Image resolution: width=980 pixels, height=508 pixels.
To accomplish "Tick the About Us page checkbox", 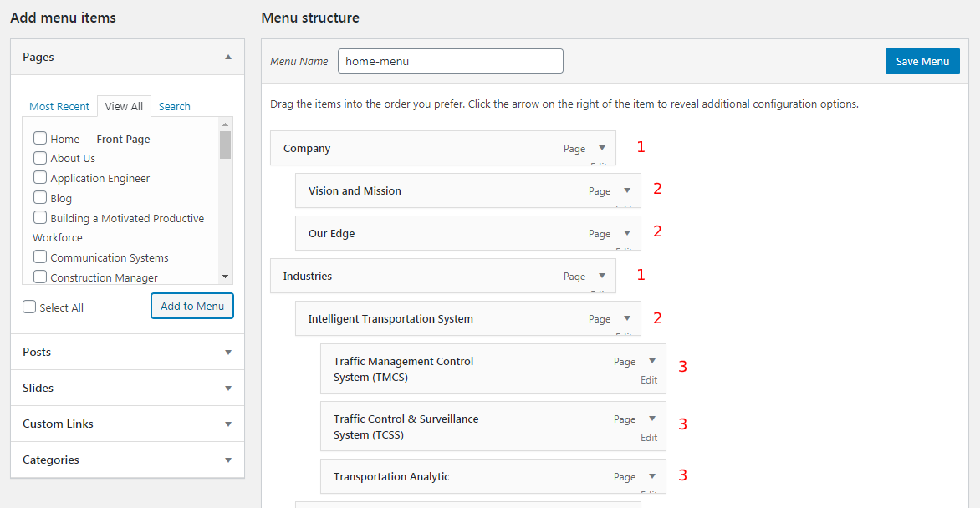I will [x=40, y=157].
